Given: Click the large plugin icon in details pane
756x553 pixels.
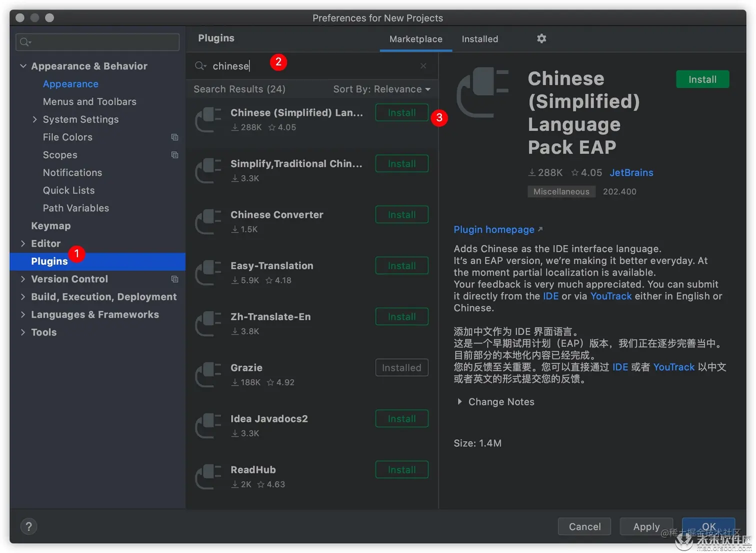Looking at the screenshot, I should tap(482, 92).
